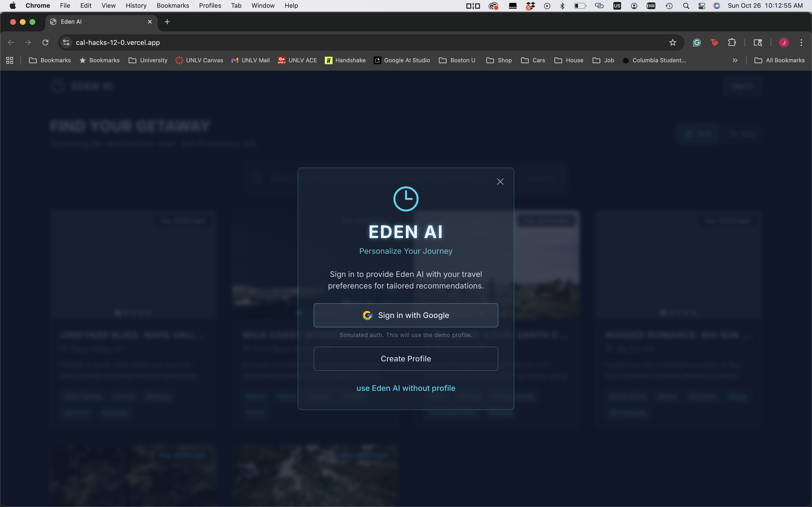Open the site information icon

(66, 42)
